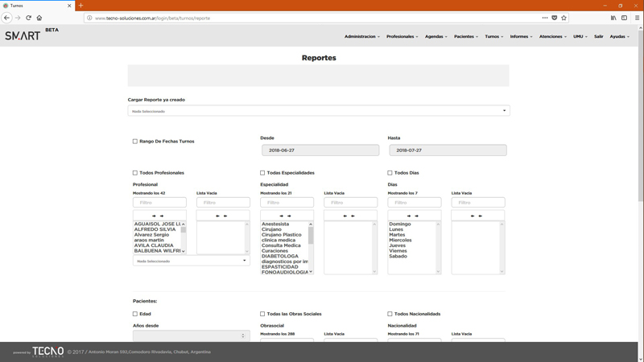The height and width of the screenshot is (362, 644).
Task: Check Todas Especialidades
Action: 262,173
